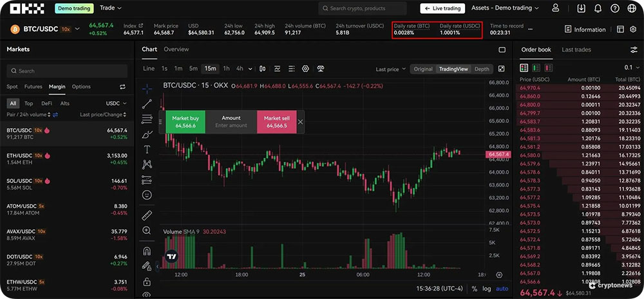The width and height of the screenshot is (644, 299).
Task: Open the USDC quote currency dropdown
Action: click(116, 103)
